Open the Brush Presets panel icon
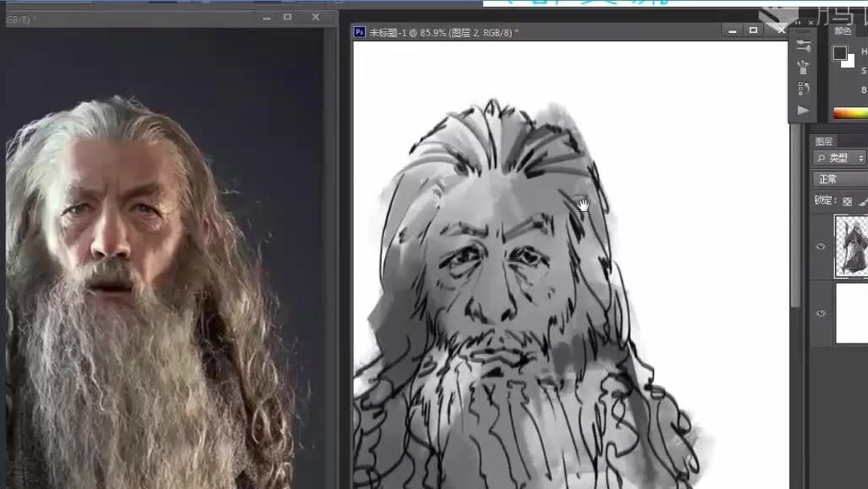This screenshot has width=868, height=489. (x=804, y=67)
